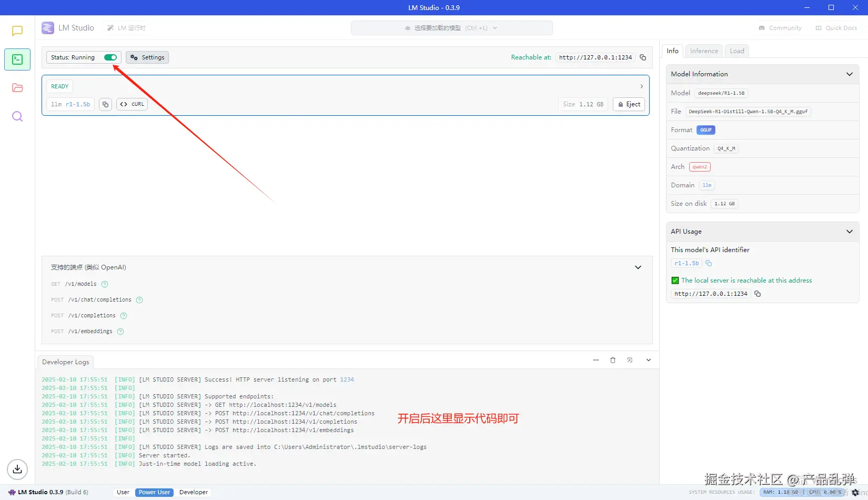Open the Developer terminal view in sidebar
The image size is (868, 500).
[17, 59]
